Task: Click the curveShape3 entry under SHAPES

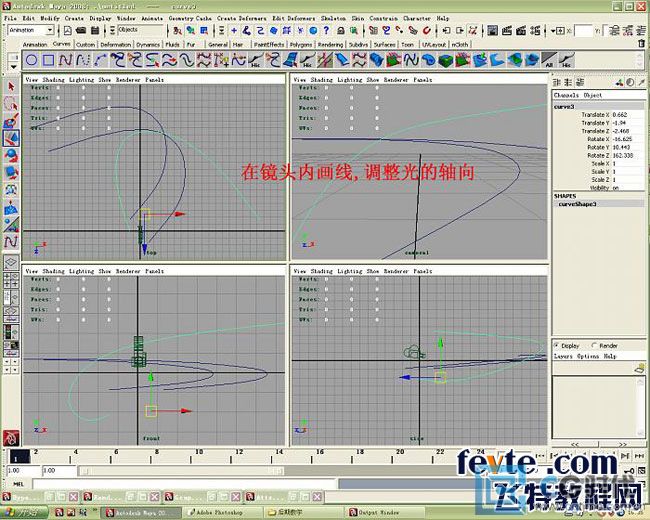Action: click(x=577, y=203)
